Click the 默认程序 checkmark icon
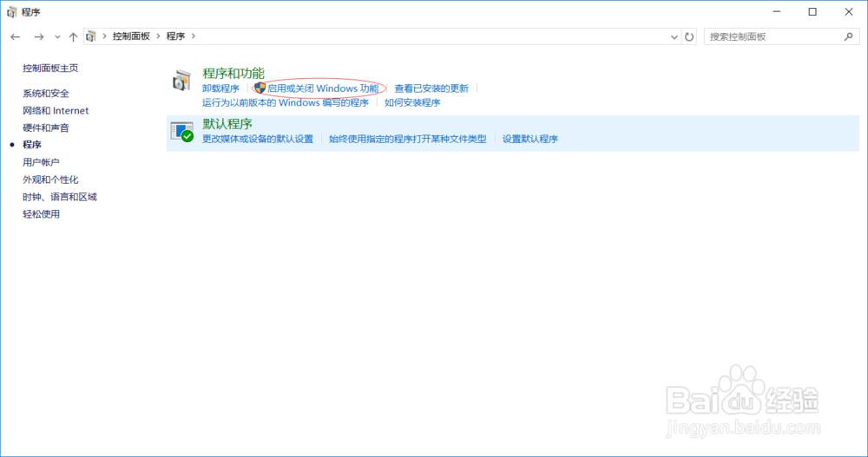868x457 pixels. click(181, 132)
